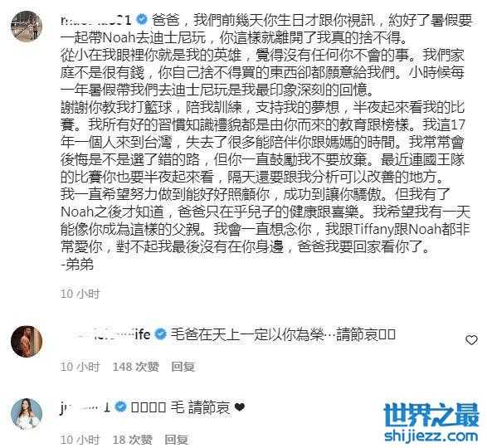View the 18 次赞 likes list
487x448 pixels.
click(x=132, y=440)
